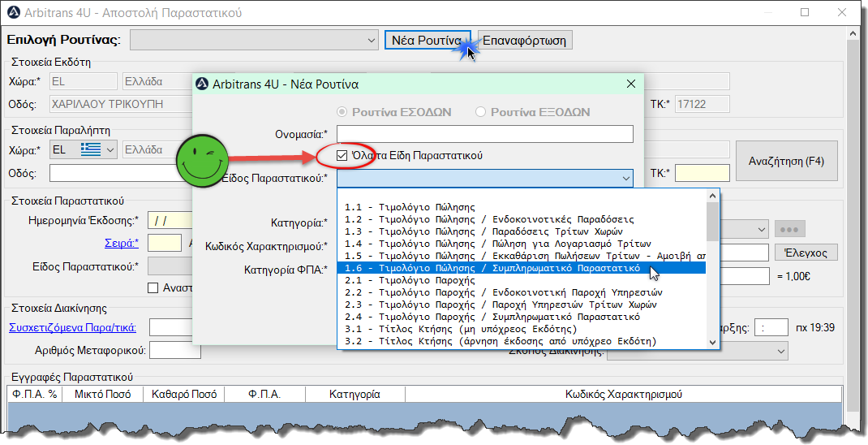Click the recipient ΤΚ input field
The image size is (868, 445).
[702, 173]
